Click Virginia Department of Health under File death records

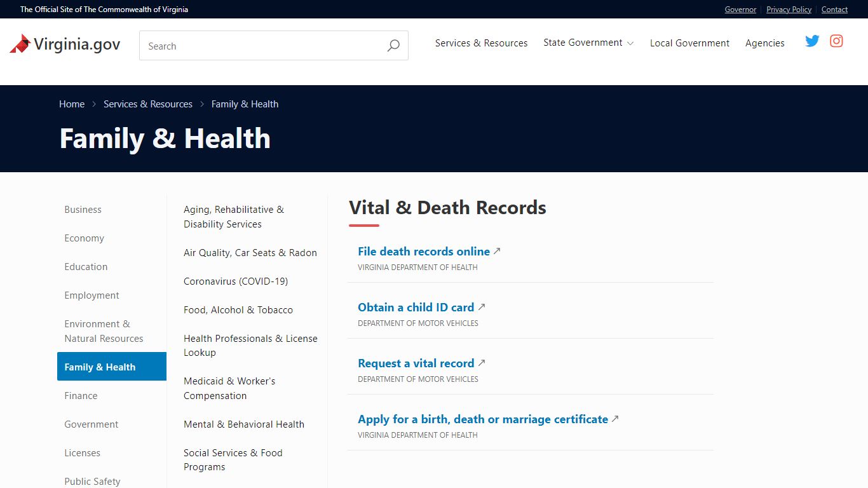point(417,268)
